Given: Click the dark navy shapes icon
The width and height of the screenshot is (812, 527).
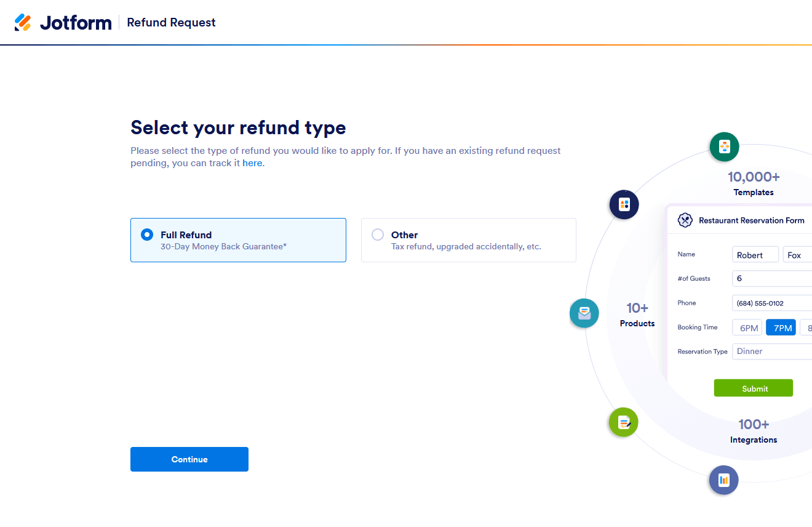Looking at the screenshot, I should (x=624, y=204).
